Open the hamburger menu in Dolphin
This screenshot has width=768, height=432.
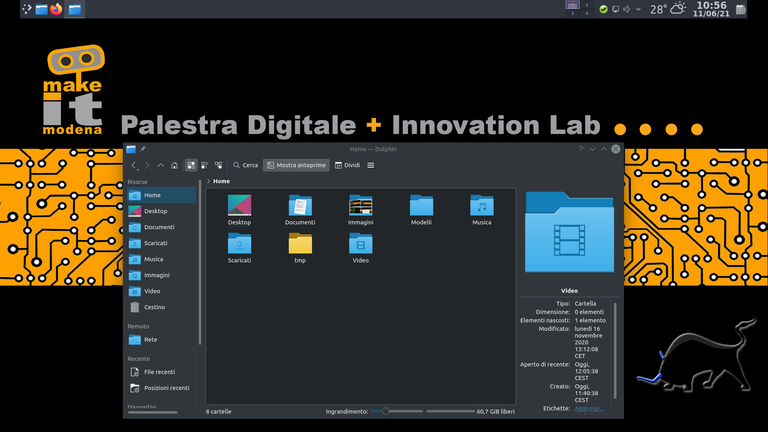[371, 165]
